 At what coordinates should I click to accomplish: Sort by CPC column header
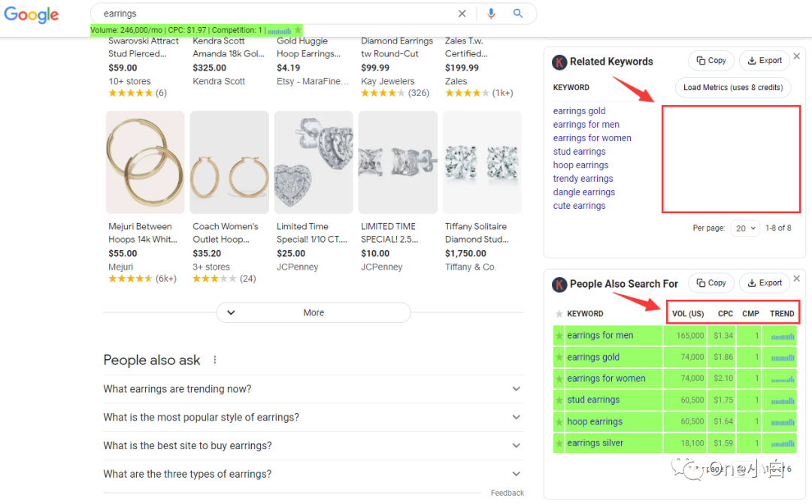tap(725, 313)
